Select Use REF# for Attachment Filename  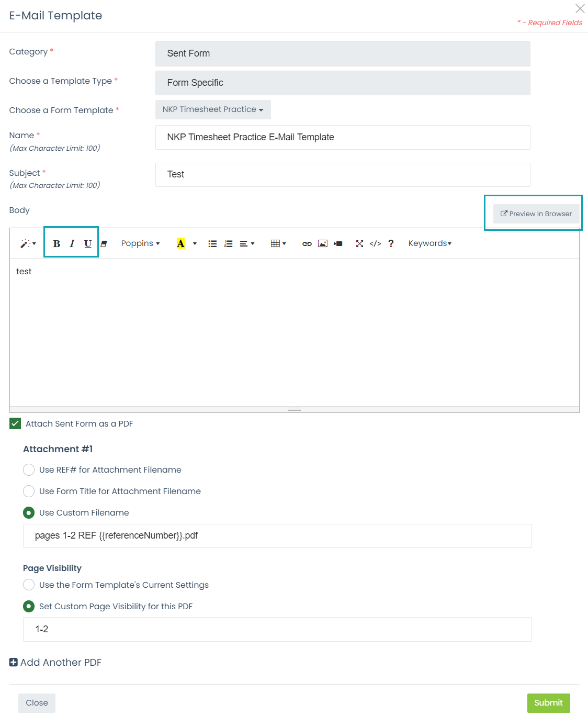[29, 469]
